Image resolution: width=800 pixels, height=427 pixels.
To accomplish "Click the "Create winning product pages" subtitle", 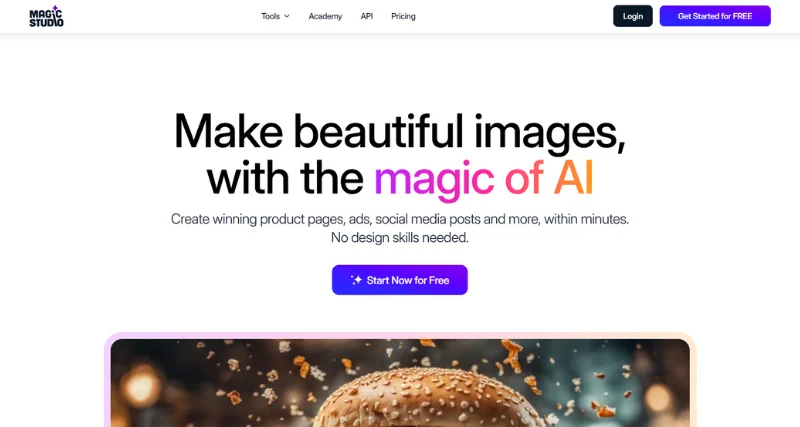I will [400, 219].
